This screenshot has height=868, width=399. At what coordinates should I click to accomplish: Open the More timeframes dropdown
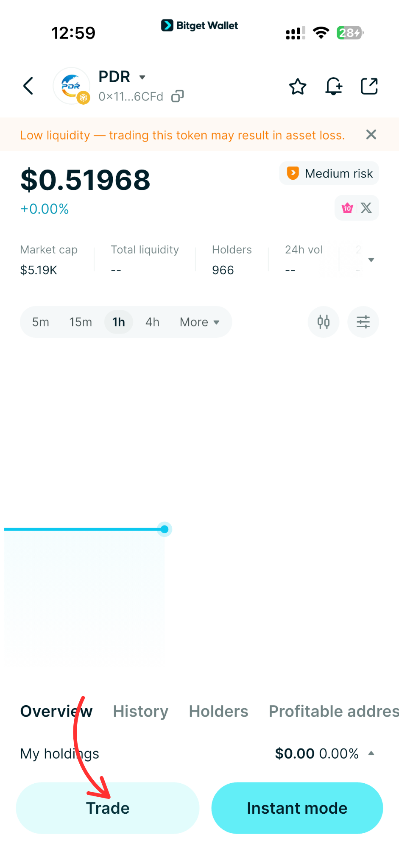(198, 322)
